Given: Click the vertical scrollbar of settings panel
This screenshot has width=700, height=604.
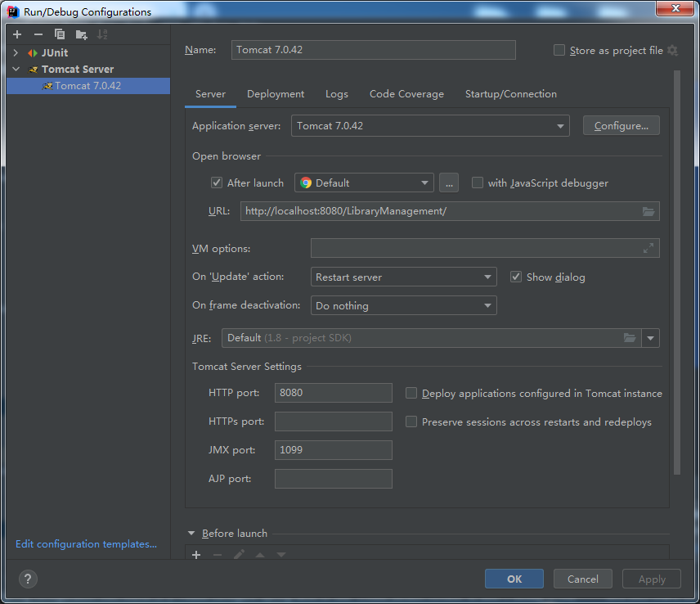Looking at the screenshot, I should pyautogui.click(x=677, y=273).
